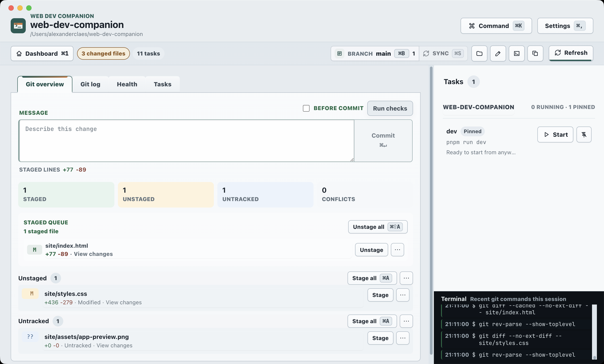
Task: Click the site/index.html file name
Action: pyautogui.click(x=67, y=246)
